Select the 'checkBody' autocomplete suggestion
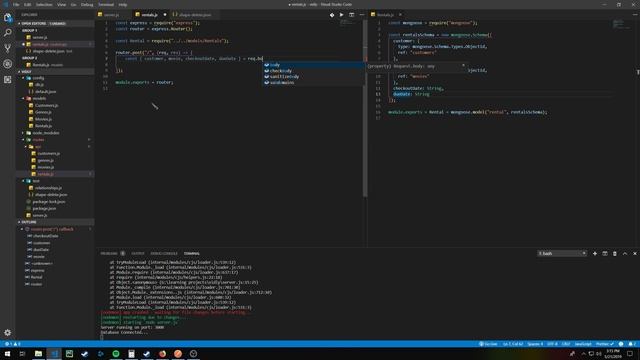Screen dimensions: 640x360 (313, 71)
